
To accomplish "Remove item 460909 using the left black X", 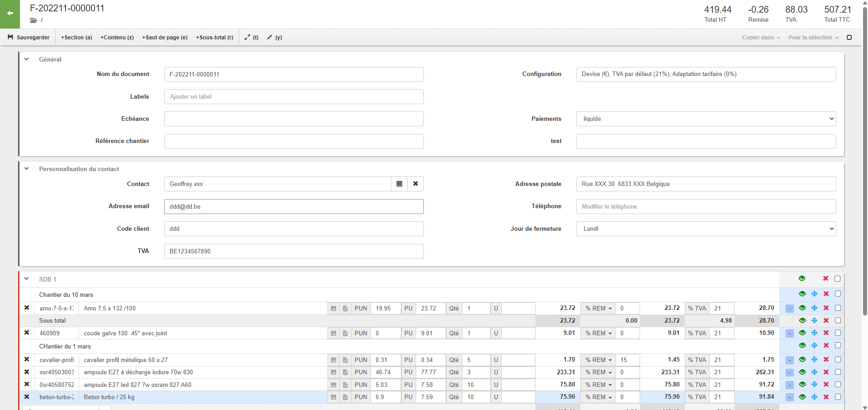I will click(x=27, y=333).
